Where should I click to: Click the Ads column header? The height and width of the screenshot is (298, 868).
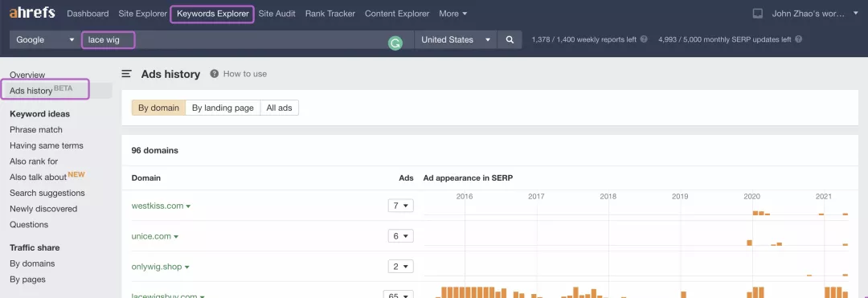point(407,178)
